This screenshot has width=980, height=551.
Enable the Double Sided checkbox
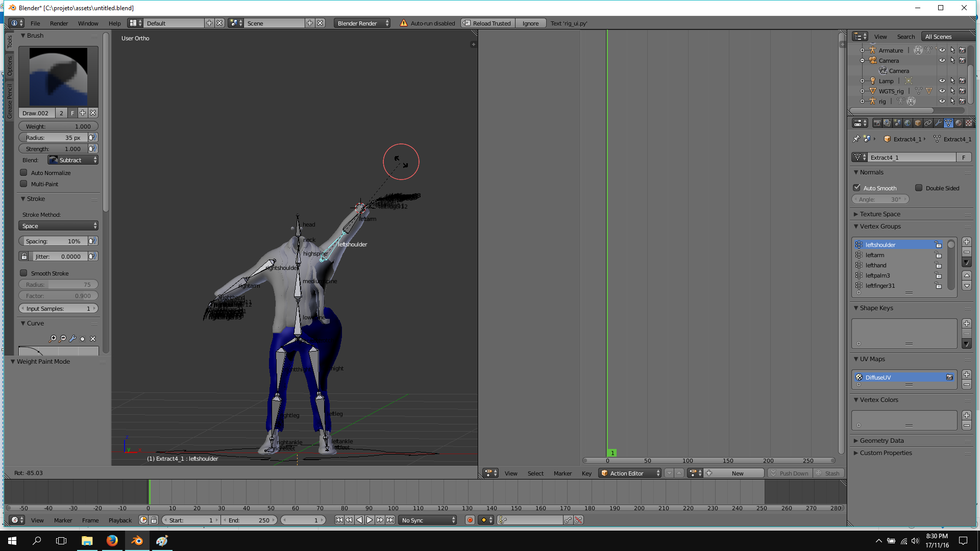[919, 188]
